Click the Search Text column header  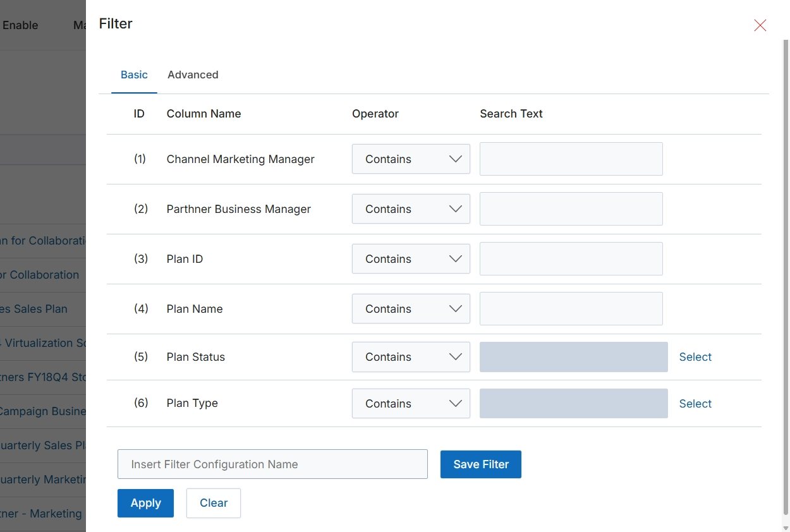click(x=511, y=114)
